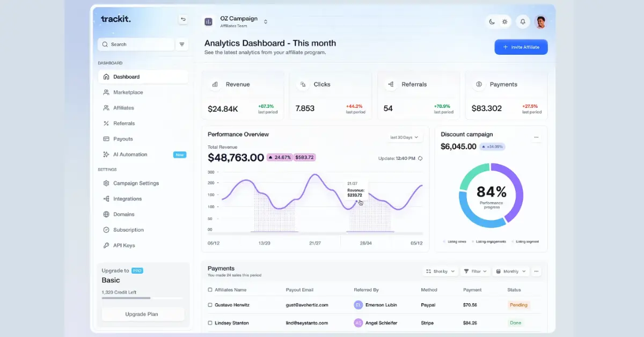Screen dimensions: 644x337
Task: Click Upgrade Plan
Action: click(142, 314)
